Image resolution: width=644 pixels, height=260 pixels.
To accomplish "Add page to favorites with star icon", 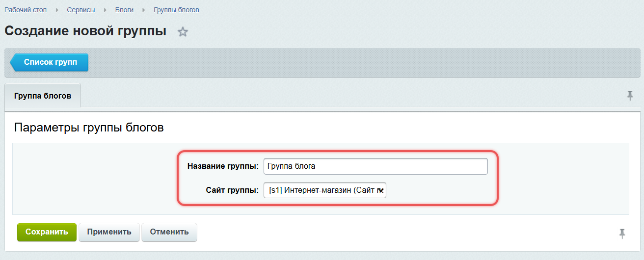I will [x=183, y=32].
